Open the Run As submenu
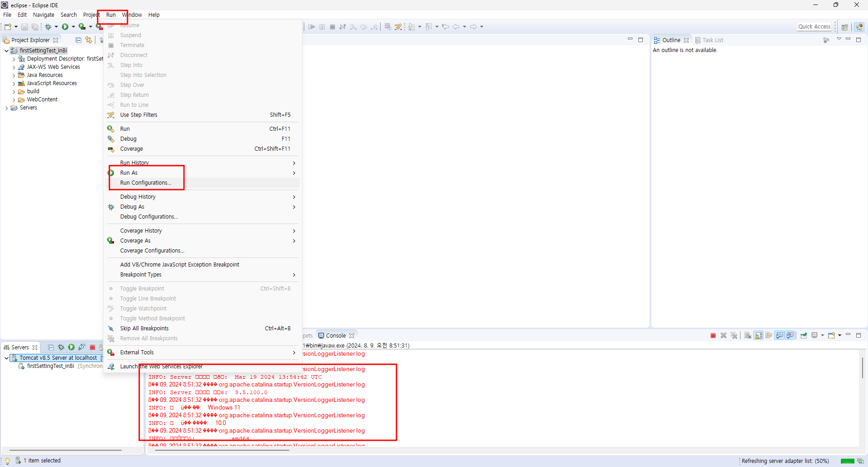This screenshot has height=467, width=868. coord(203,173)
